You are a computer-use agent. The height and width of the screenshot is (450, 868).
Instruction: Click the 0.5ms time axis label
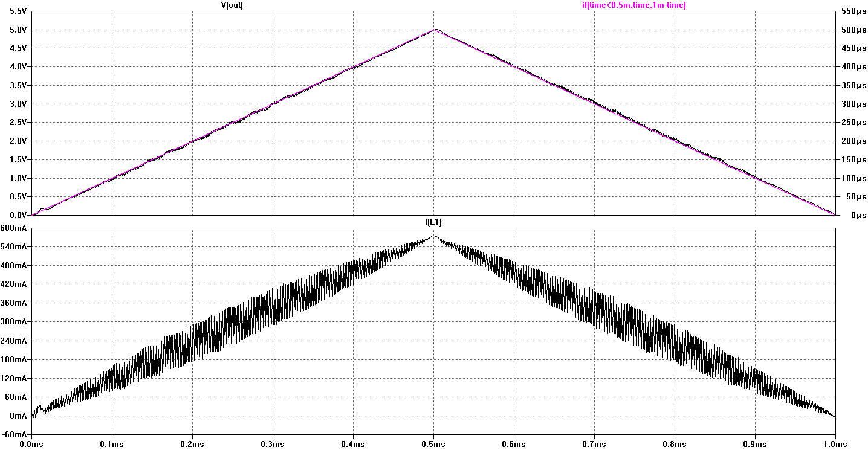pyautogui.click(x=433, y=444)
